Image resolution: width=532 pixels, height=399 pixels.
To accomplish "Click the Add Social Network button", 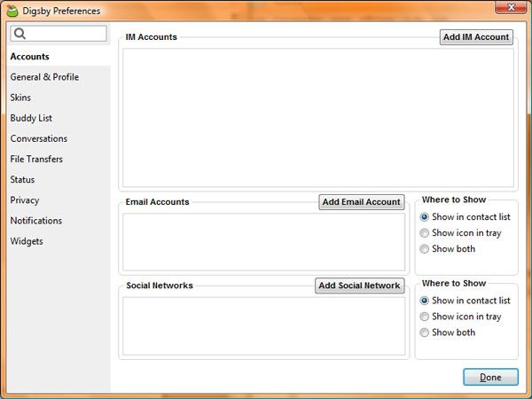I will pyautogui.click(x=359, y=286).
